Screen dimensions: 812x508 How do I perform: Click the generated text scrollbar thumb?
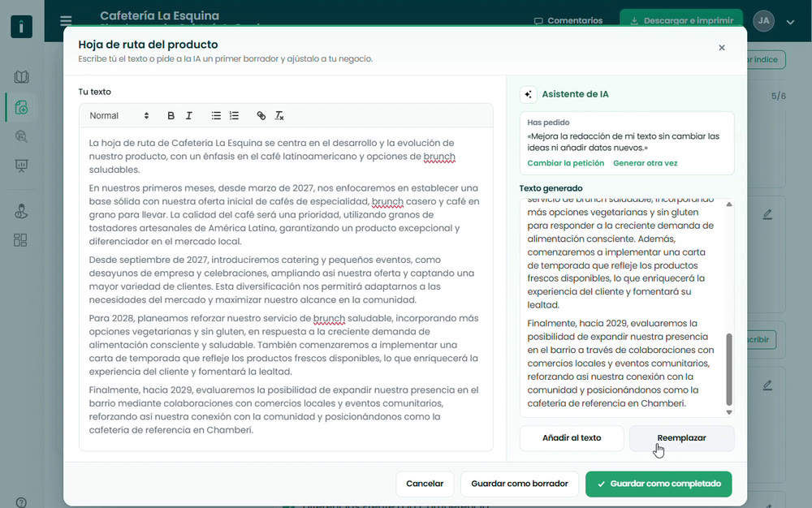(x=728, y=369)
